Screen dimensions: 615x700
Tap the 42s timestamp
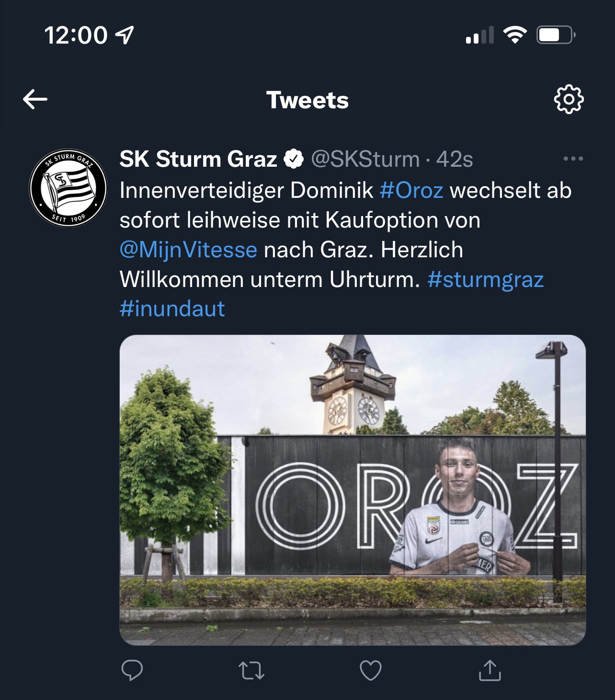point(455,159)
